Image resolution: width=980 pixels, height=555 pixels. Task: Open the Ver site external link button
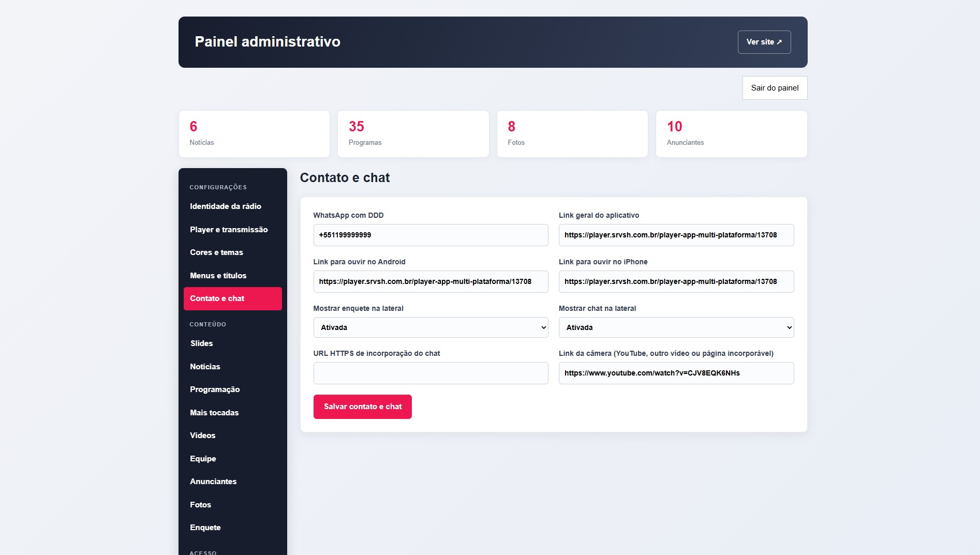click(x=764, y=42)
